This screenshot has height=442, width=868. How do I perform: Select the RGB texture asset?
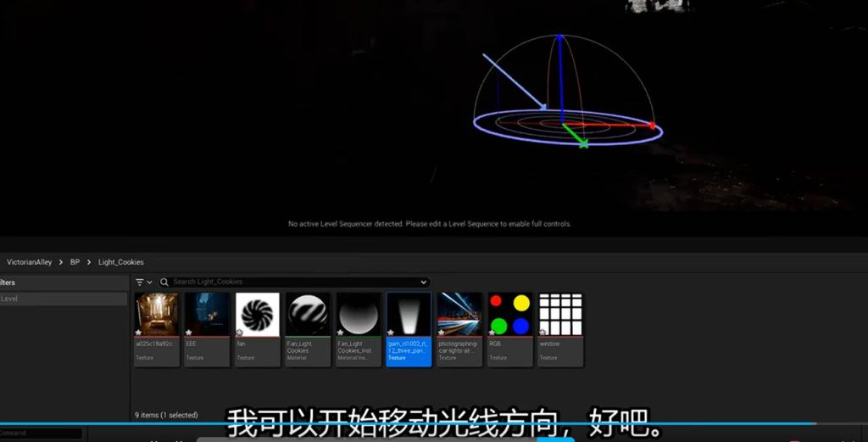point(509,327)
